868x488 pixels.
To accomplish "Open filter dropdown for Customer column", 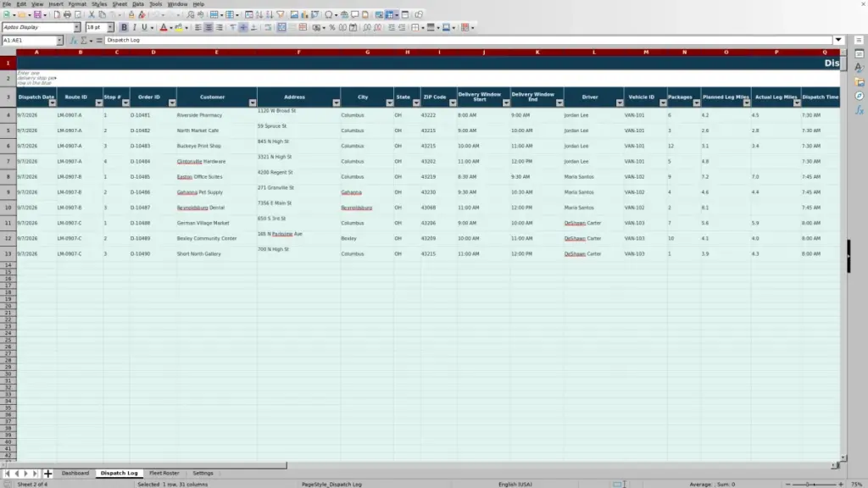I will 253,103.
